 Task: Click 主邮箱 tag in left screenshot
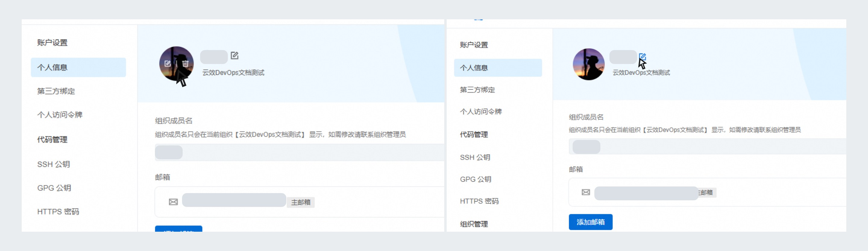300,202
